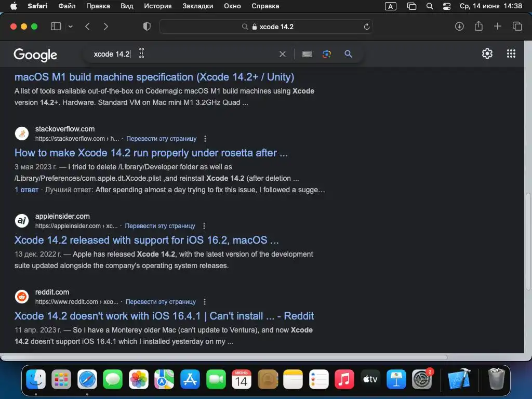Viewport: 532px width, 399px height.
Task: Open the Google apps grid
Action: point(511,54)
